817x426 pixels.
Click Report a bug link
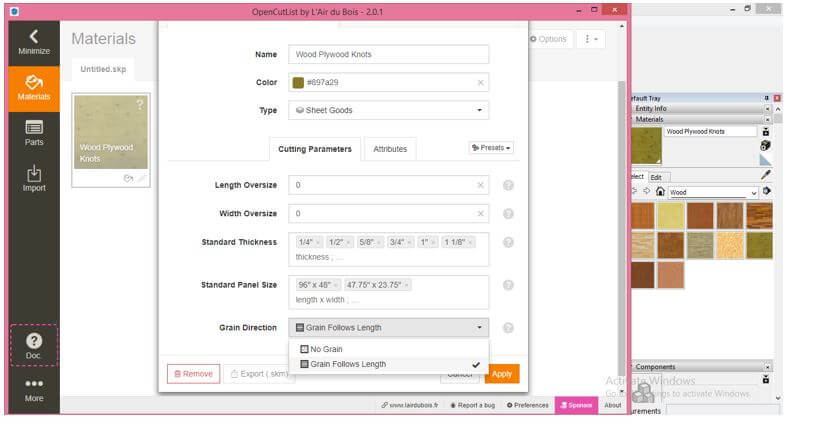pyautogui.click(x=473, y=405)
